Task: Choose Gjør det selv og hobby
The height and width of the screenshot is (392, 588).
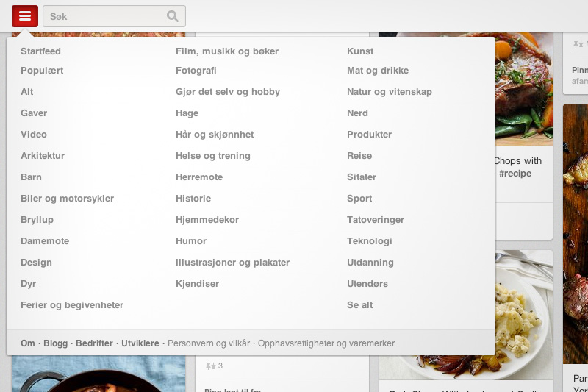Action: click(228, 92)
